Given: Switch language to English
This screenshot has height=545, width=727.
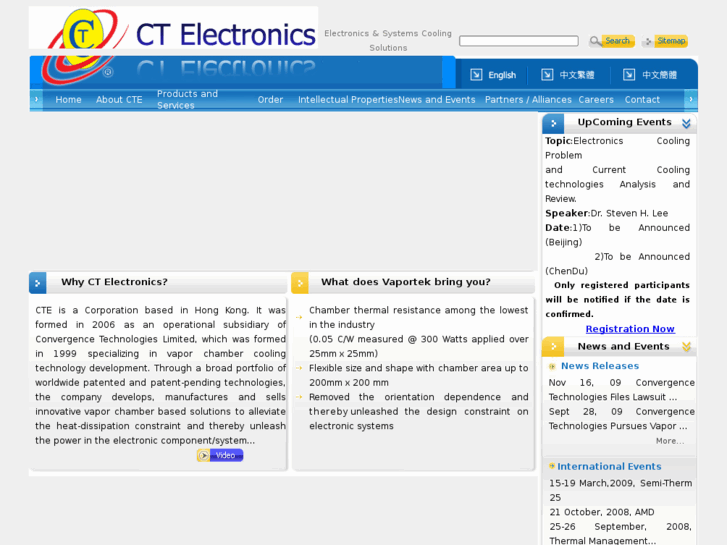Looking at the screenshot, I should [x=502, y=75].
